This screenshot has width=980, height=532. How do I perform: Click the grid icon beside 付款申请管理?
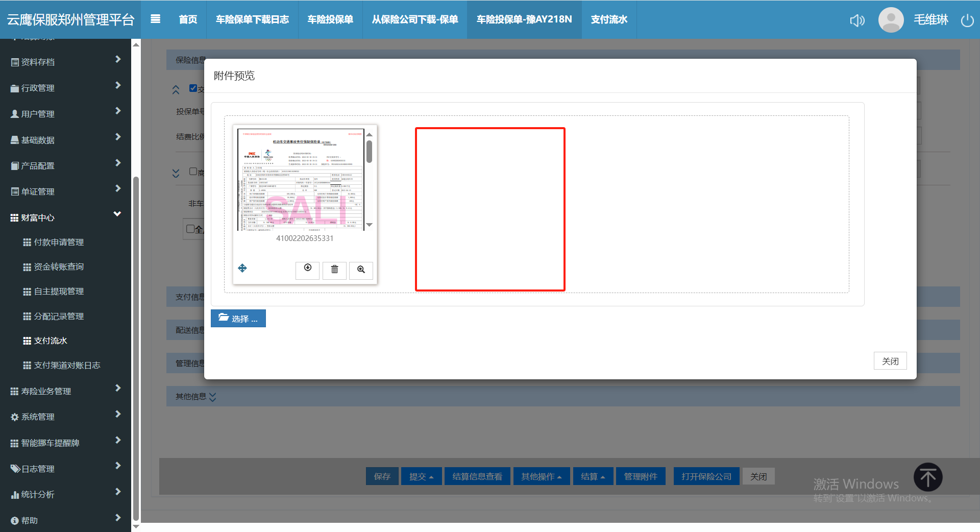pyautogui.click(x=27, y=243)
